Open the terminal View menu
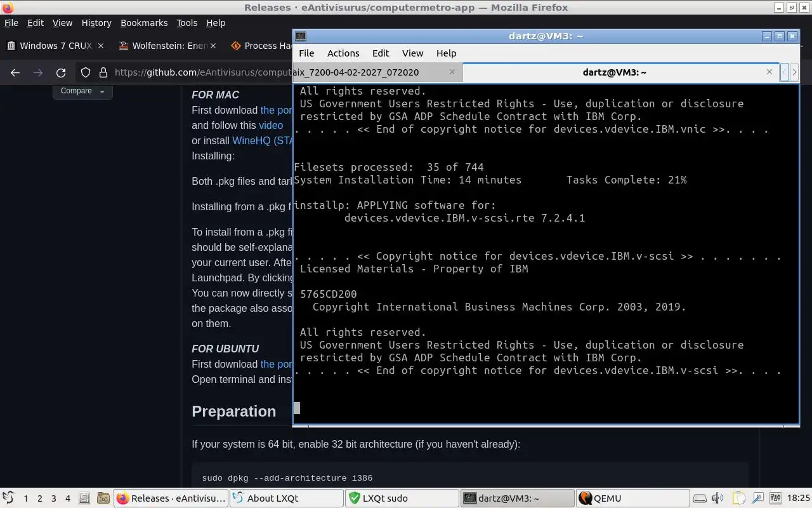Viewport: 812px width, 508px height. point(412,53)
